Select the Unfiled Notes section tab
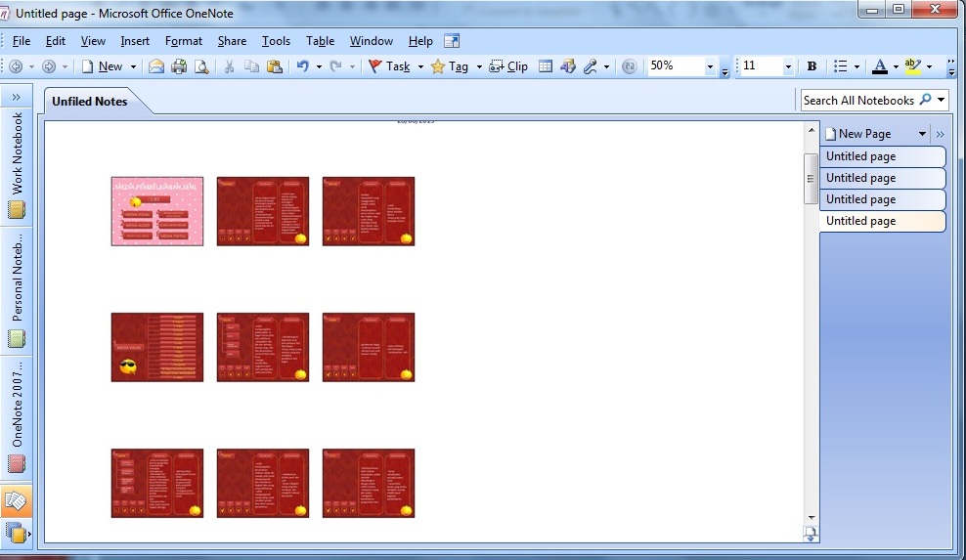Image resolution: width=966 pixels, height=560 pixels. point(90,102)
